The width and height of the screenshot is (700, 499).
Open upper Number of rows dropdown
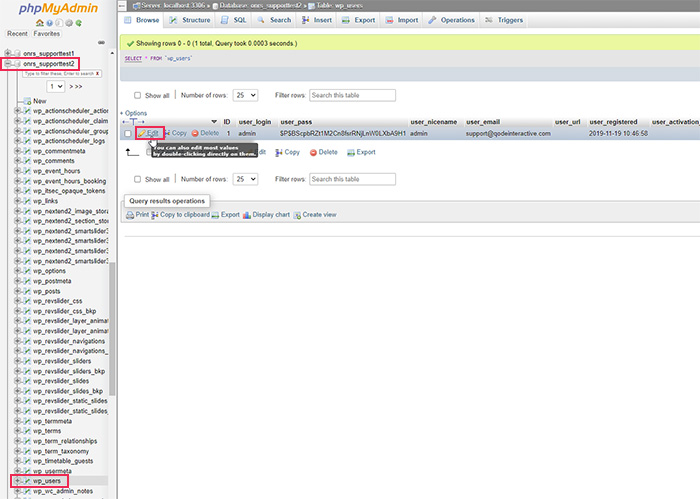246,95
